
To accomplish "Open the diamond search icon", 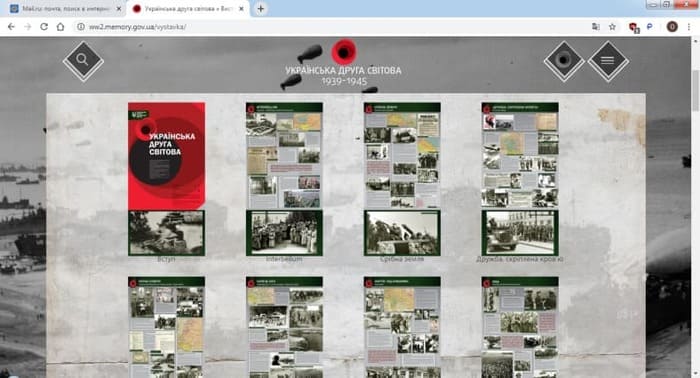I will click(83, 61).
